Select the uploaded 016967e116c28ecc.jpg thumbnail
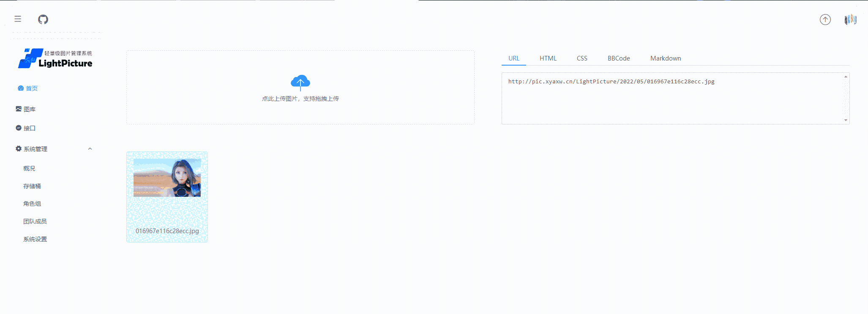868x314 pixels. coord(167,178)
